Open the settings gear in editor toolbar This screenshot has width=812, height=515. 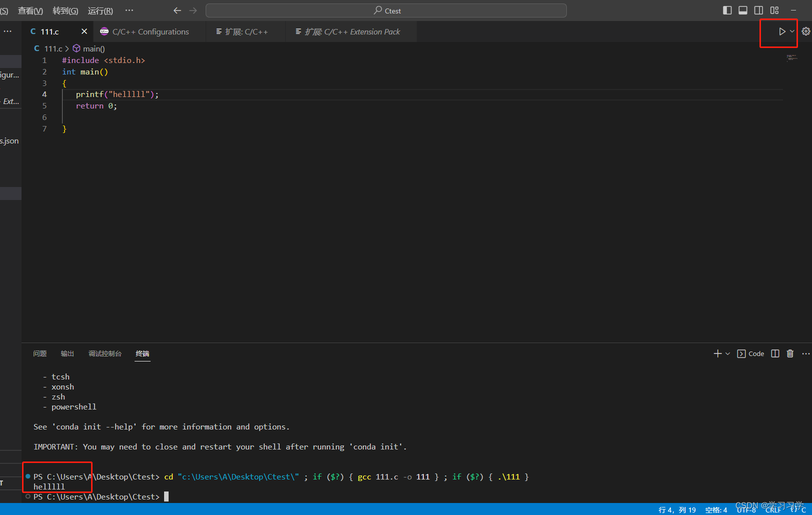(x=805, y=31)
